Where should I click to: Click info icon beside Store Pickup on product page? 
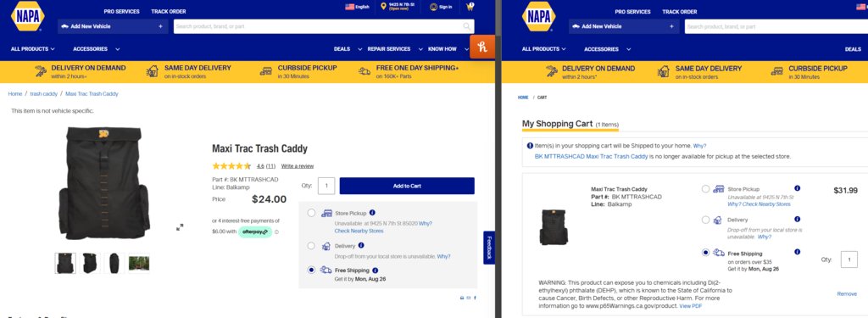373,212
